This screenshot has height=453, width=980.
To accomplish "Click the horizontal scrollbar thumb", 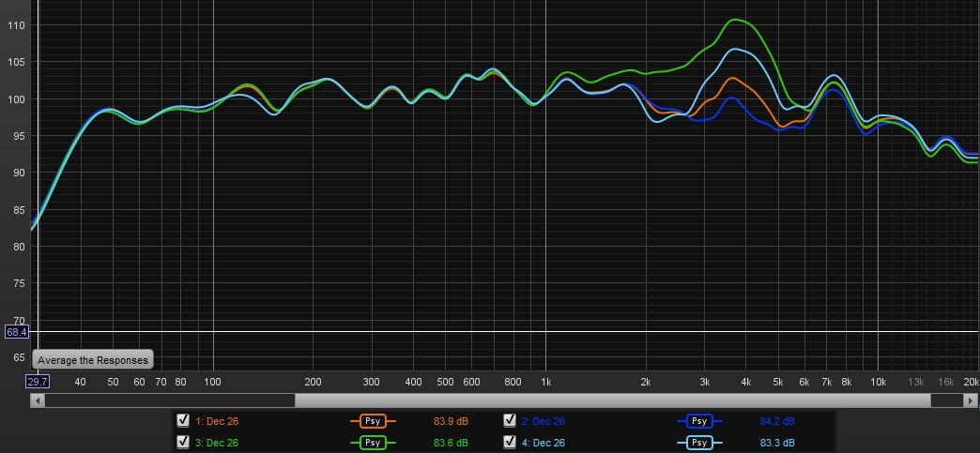I will [612, 400].
